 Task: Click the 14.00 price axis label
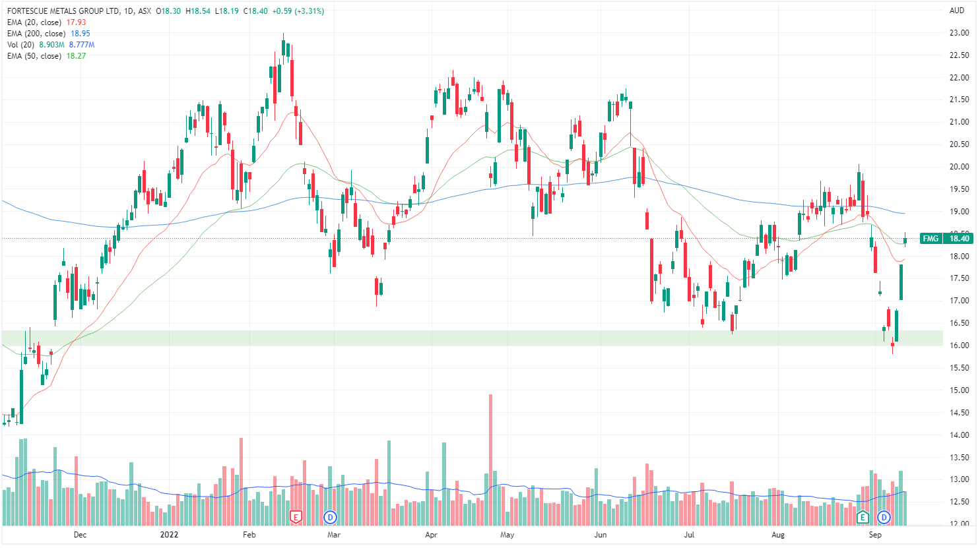coord(959,435)
